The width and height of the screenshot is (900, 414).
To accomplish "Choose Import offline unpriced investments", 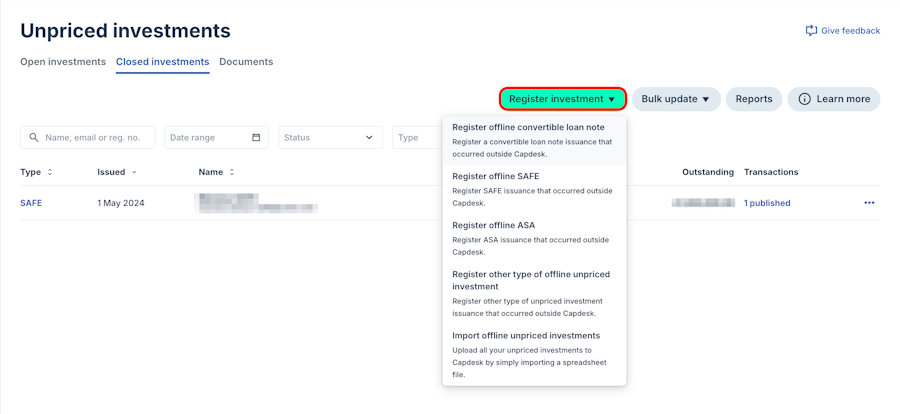I will tap(526, 335).
